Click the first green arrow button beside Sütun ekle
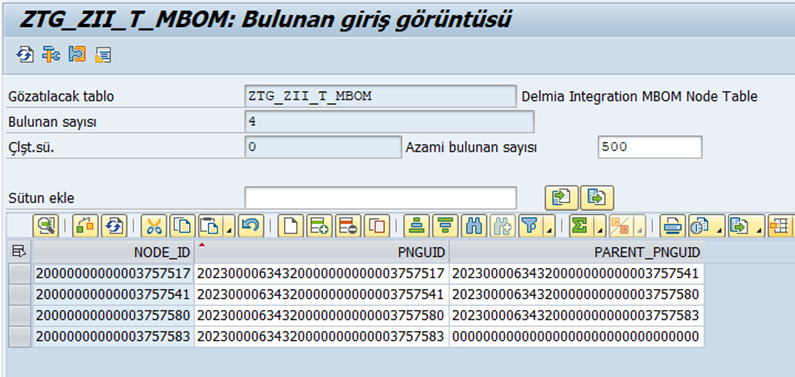Viewport: 795px width, 377px height. pos(562,198)
